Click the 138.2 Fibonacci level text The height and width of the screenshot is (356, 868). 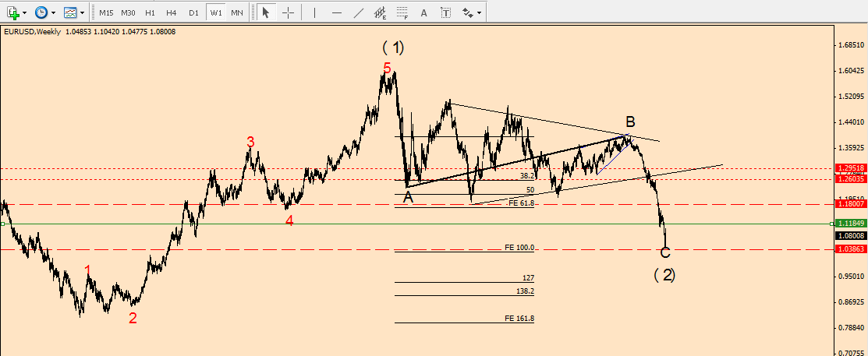click(x=526, y=291)
